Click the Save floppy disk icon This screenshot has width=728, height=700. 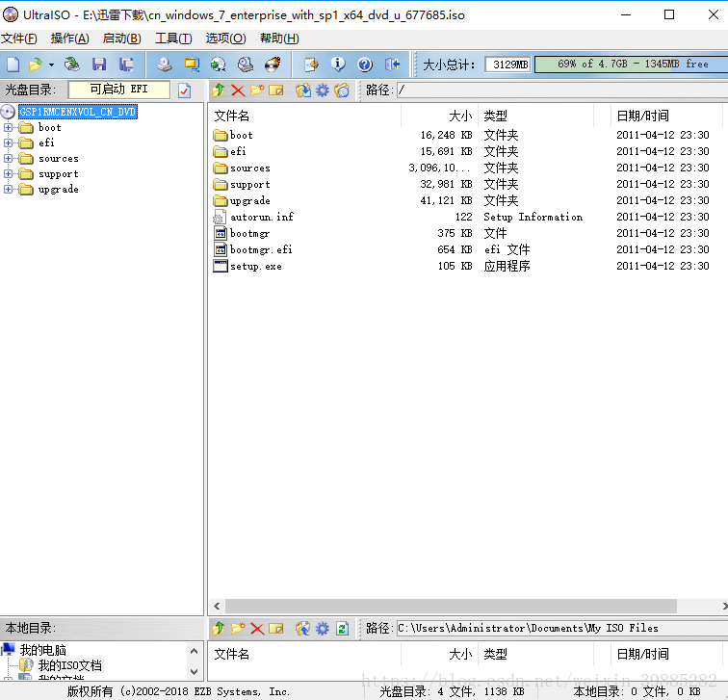[x=99, y=65]
